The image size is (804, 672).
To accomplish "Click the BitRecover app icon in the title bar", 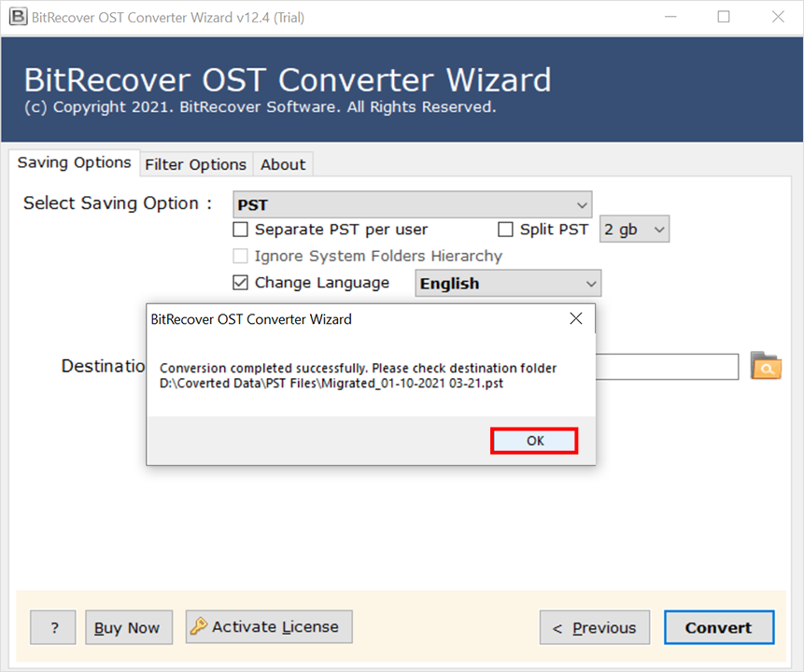I will pyautogui.click(x=18, y=17).
